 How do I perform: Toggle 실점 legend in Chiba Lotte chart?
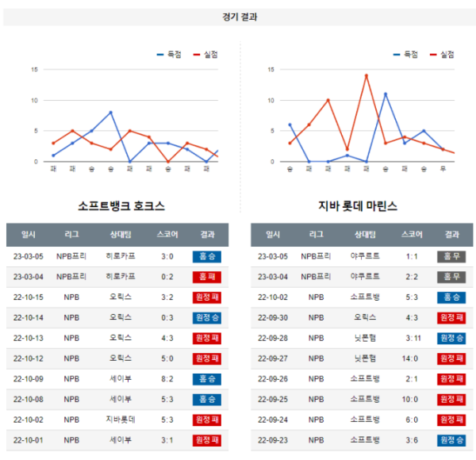point(442,55)
